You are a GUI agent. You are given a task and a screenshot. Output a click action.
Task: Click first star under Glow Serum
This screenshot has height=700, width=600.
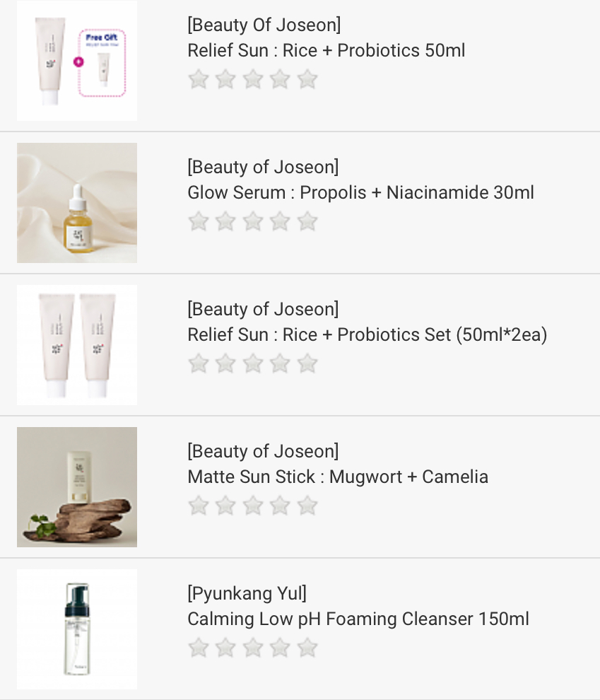(199, 221)
